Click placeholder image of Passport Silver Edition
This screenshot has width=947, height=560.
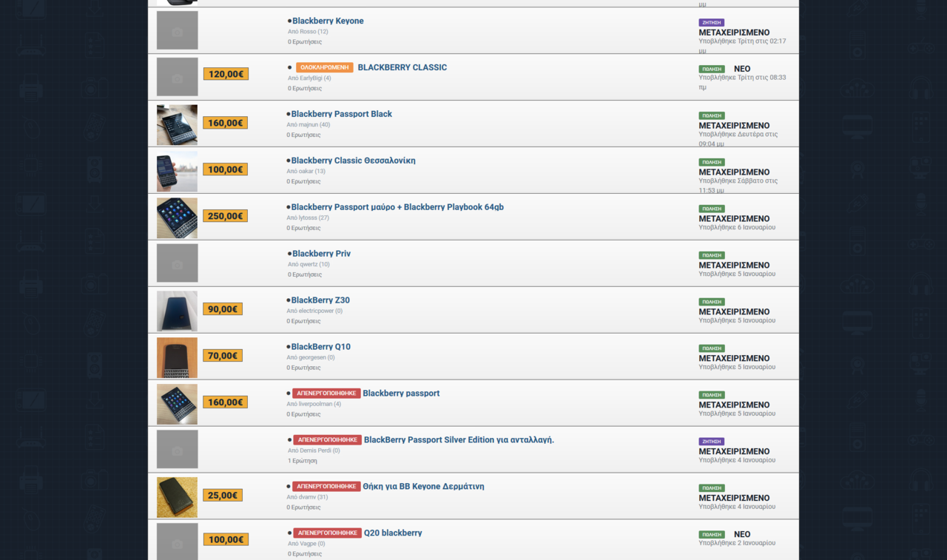(178, 450)
